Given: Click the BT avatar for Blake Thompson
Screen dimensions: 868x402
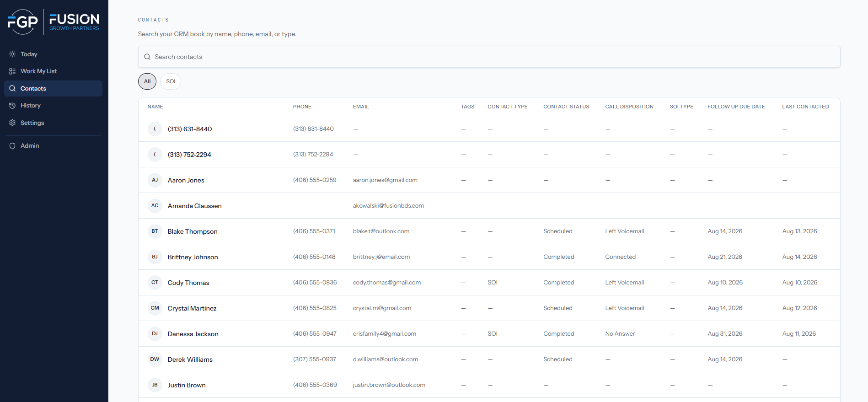Looking at the screenshot, I should pyautogui.click(x=155, y=231).
